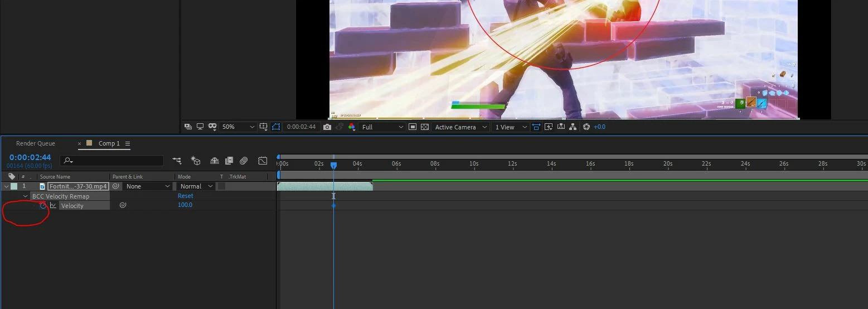Open the 50% magnification dropdown
The image size is (868, 309).
[238, 127]
